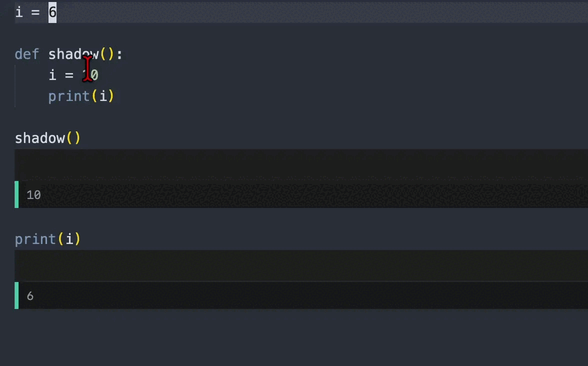588x366 pixels.
Task: Click the variable i inside the shadow function
Action: click(52, 75)
